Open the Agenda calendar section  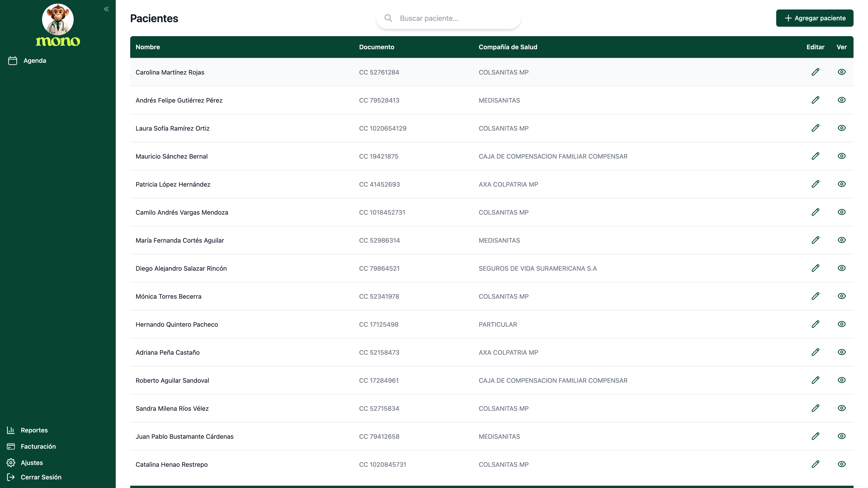(x=27, y=61)
